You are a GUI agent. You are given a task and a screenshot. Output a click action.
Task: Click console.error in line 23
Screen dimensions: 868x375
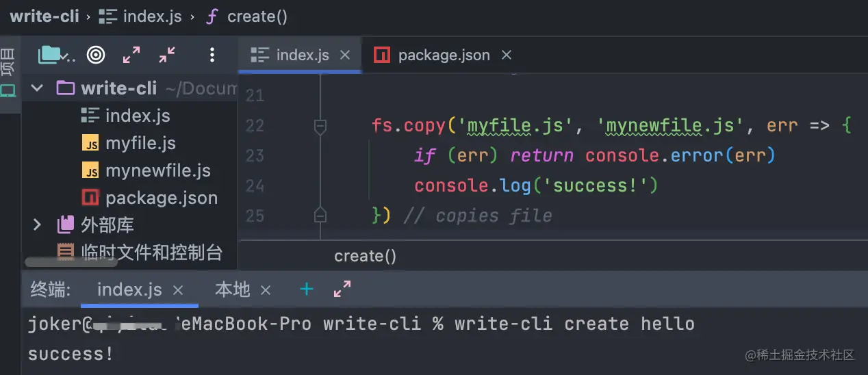click(655, 155)
